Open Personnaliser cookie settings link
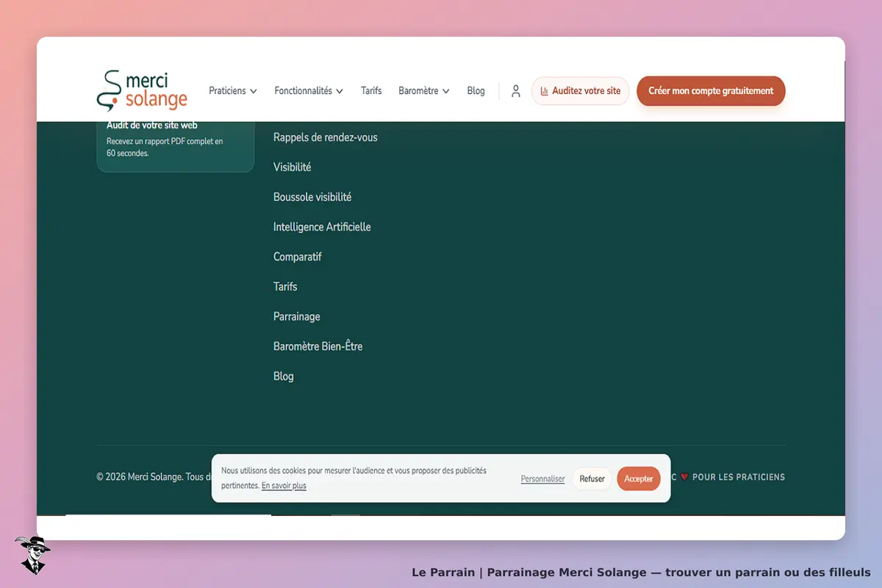 (543, 479)
